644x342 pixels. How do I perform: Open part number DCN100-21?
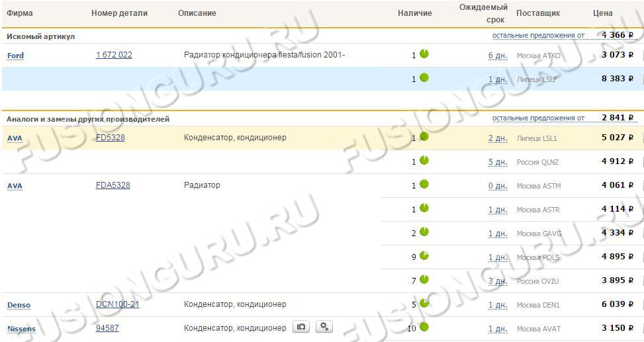(x=117, y=304)
